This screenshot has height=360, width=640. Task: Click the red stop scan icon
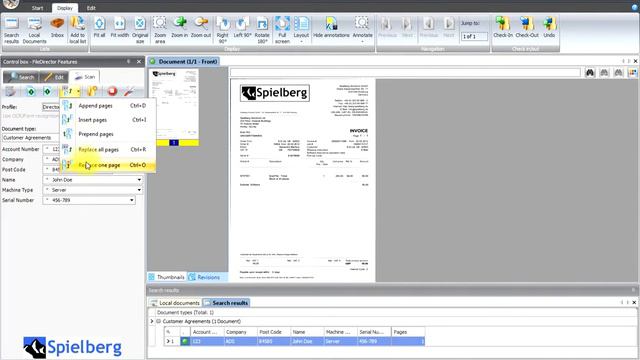pos(112,91)
